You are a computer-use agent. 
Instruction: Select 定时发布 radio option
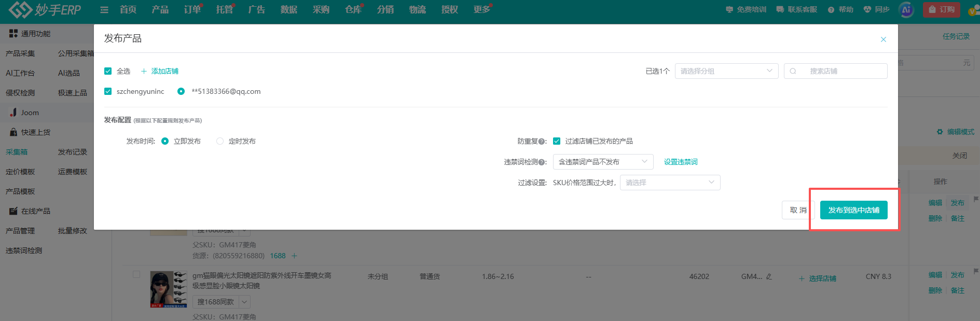point(220,141)
